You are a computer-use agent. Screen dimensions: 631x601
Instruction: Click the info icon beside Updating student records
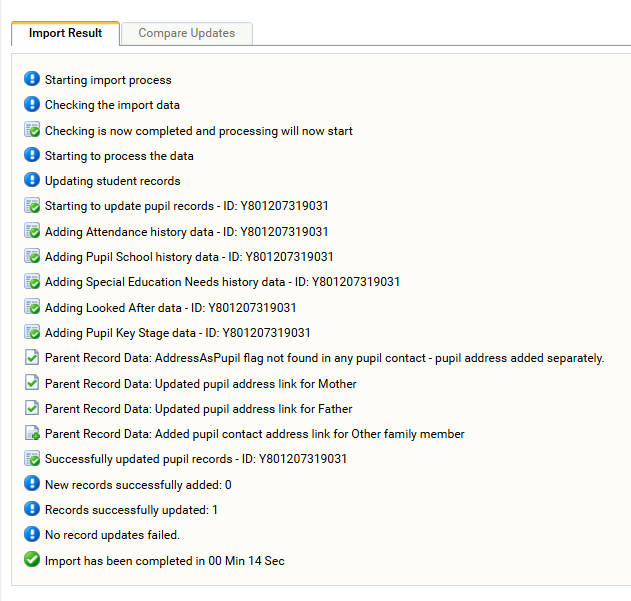pyautogui.click(x=32, y=180)
